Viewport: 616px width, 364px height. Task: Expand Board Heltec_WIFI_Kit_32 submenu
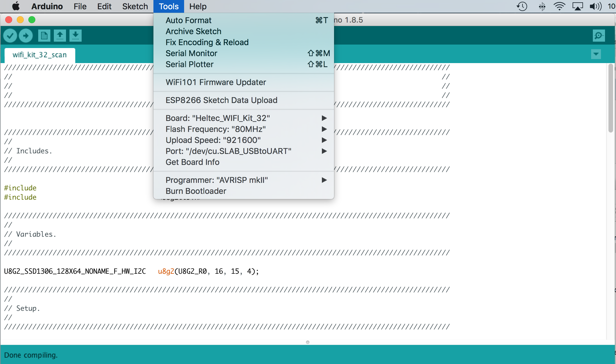click(244, 118)
